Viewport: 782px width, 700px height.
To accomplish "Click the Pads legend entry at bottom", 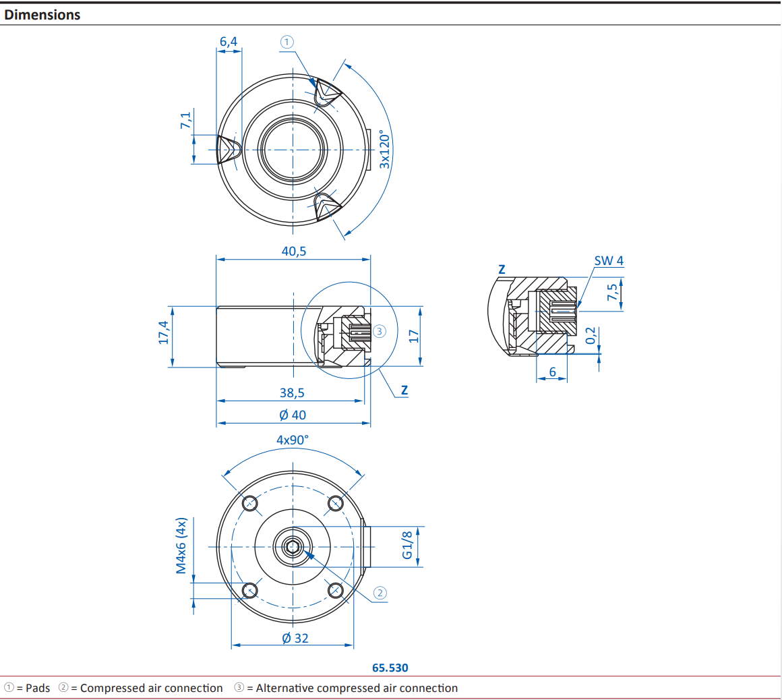I will click(28, 688).
